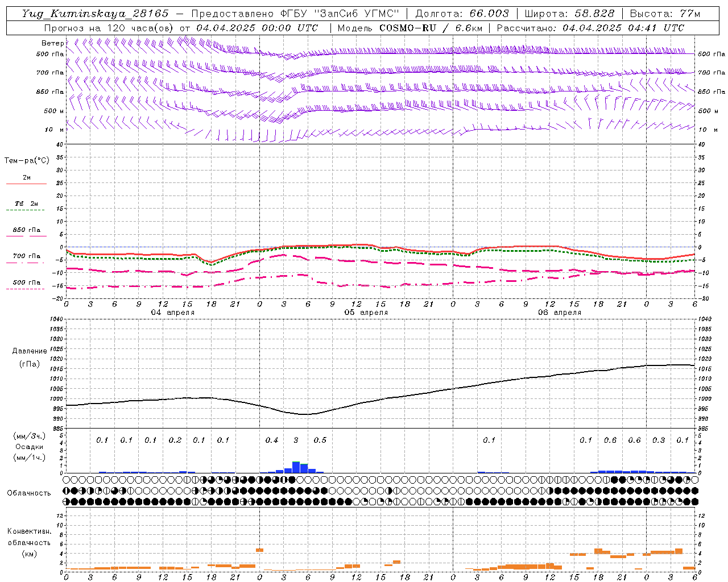Click the Облачность panel label
The width and height of the screenshot is (728, 582).
pos(29,493)
